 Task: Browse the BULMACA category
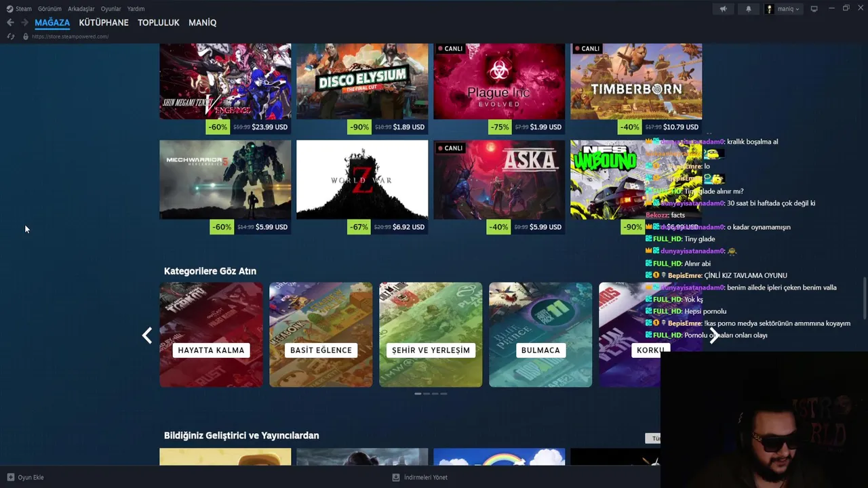point(540,335)
